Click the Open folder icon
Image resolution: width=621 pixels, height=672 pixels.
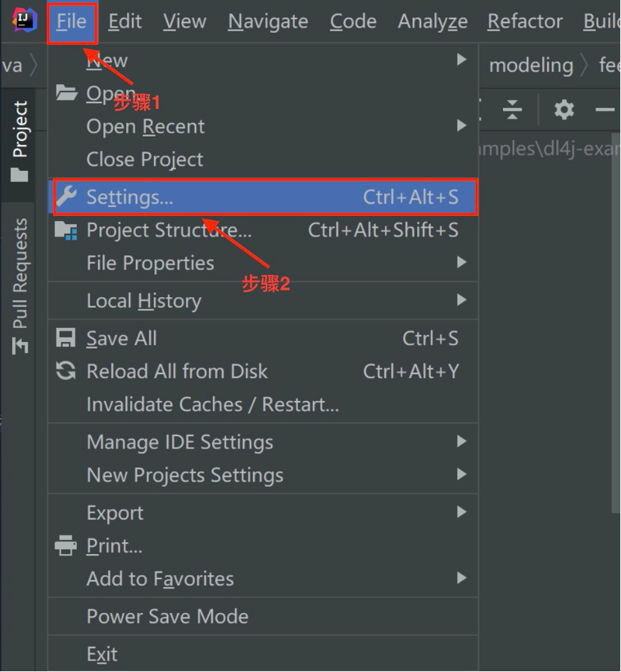tap(66, 93)
